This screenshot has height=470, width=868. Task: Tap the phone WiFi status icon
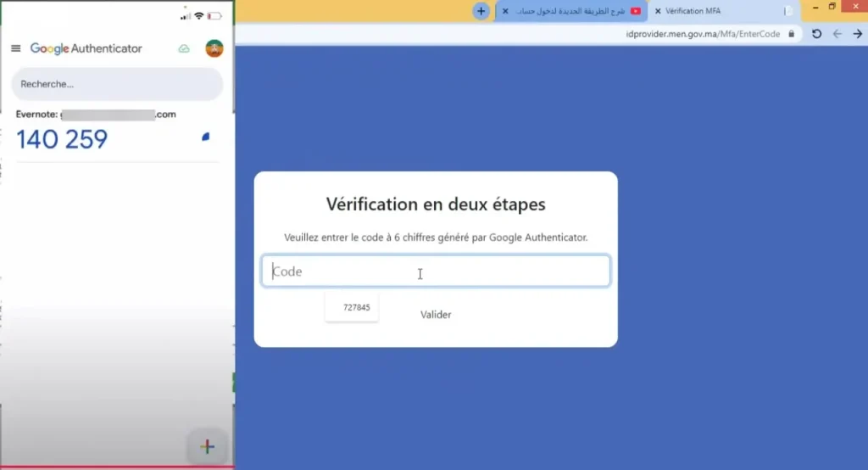point(198,15)
